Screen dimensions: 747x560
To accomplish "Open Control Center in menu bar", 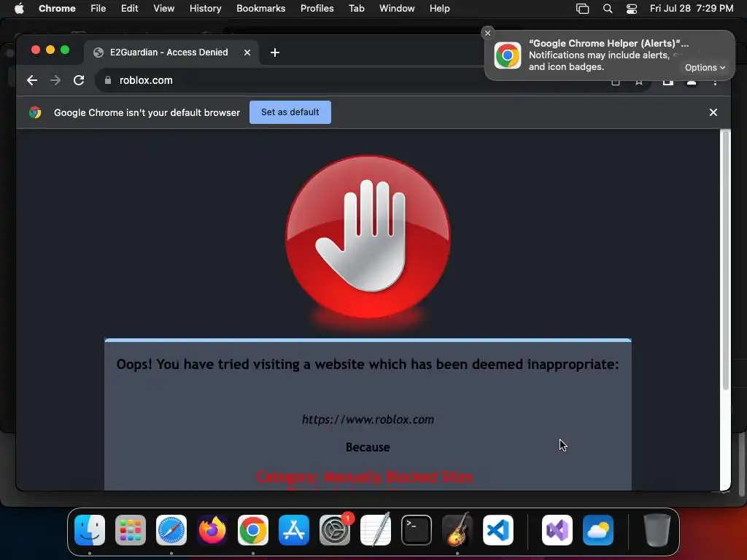I will (631, 9).
